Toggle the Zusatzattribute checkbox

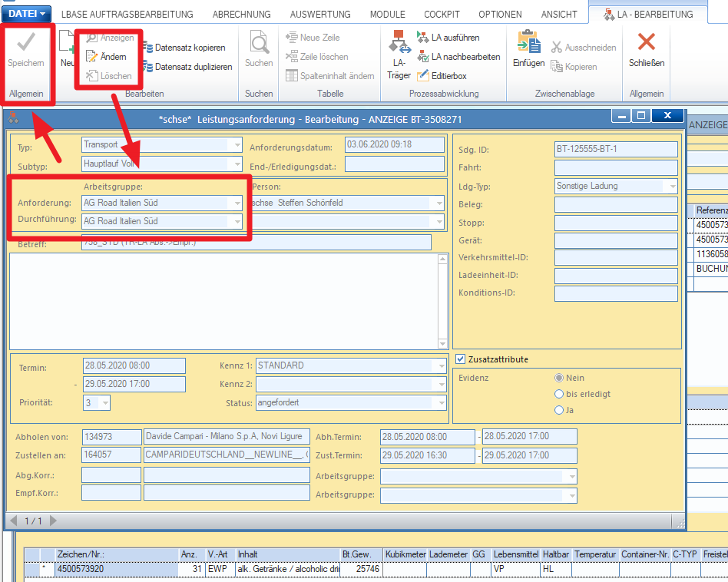click(460, 359)
